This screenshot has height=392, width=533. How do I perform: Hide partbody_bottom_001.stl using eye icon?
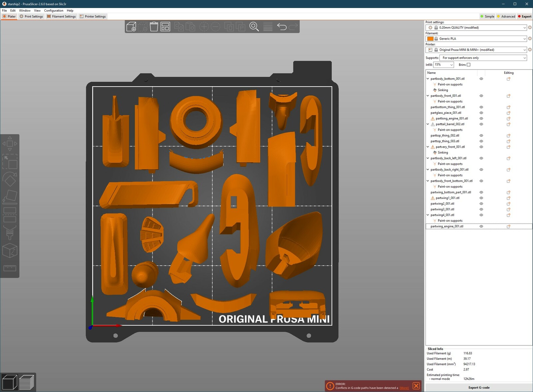[x=481, y=79]
